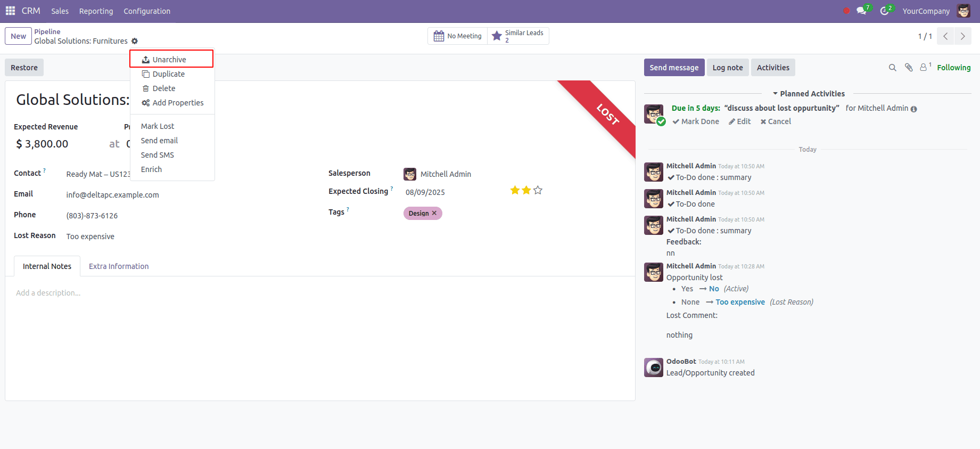Open the Similar Leads star button

518,36
